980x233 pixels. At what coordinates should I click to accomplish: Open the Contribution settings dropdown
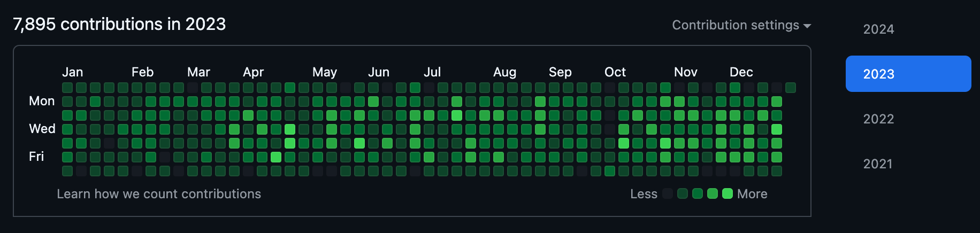point(741,25)
